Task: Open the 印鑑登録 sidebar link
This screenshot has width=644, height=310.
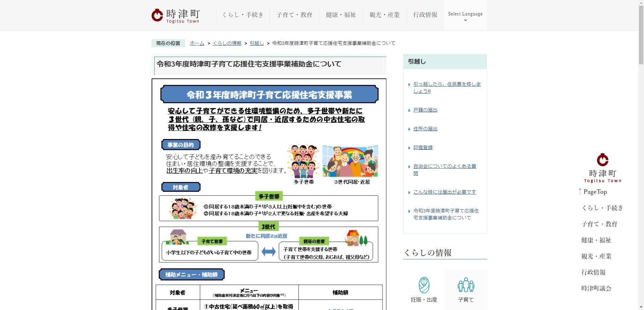Action: (423, 147)
